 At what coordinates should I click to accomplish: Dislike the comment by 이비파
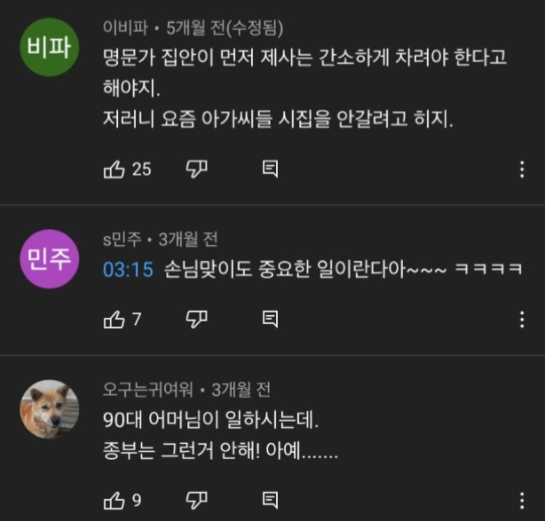click(197, 169)
